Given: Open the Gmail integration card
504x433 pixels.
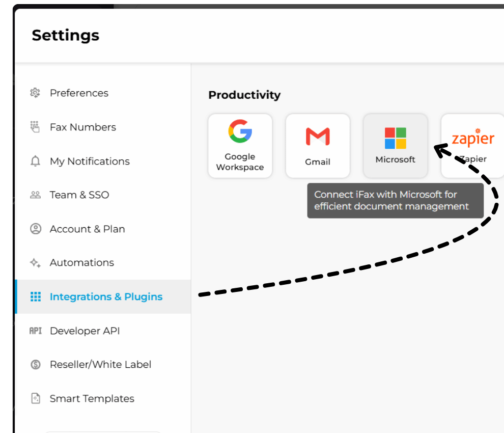Looking at the screenshot, I should pyautogui.click(x=318, y=146).
